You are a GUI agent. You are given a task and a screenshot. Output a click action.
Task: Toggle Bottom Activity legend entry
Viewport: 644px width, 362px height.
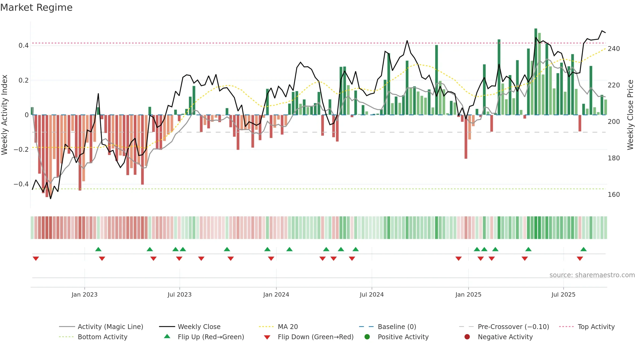[x=93, y=337]
